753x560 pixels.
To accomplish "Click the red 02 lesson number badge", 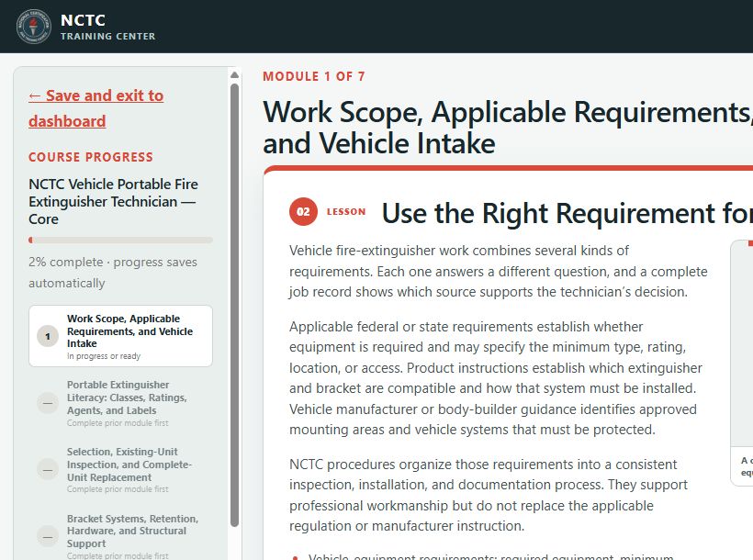I will (303, 211).
